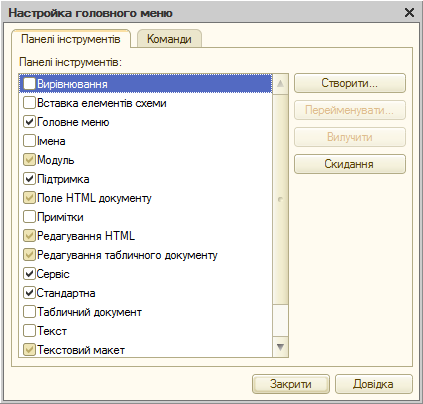Open help with the Довідка button
Screen dimensions: 423x404
point(374,384)
